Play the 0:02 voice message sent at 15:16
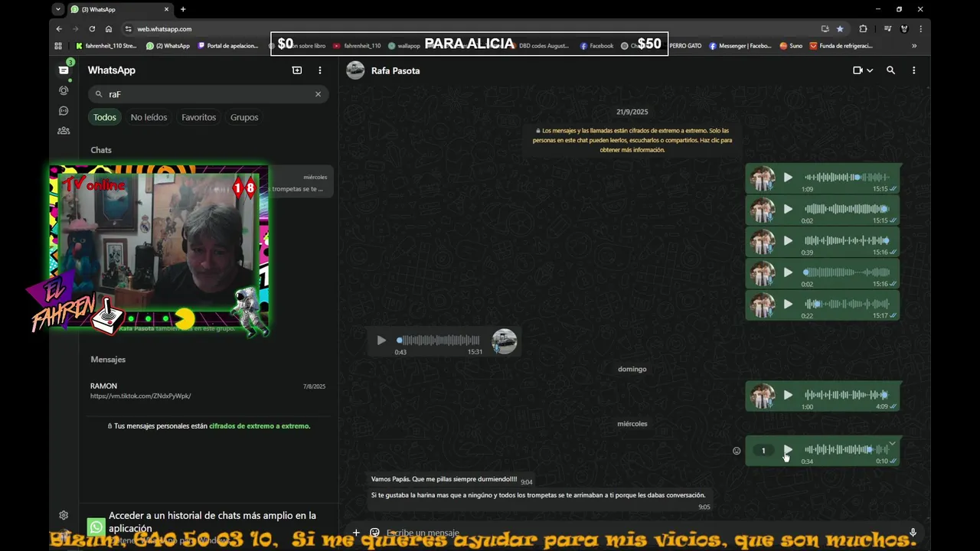 pos(788,272)
